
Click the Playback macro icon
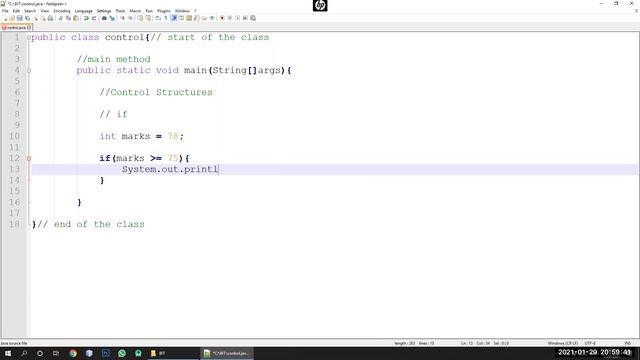pos(237,18)
